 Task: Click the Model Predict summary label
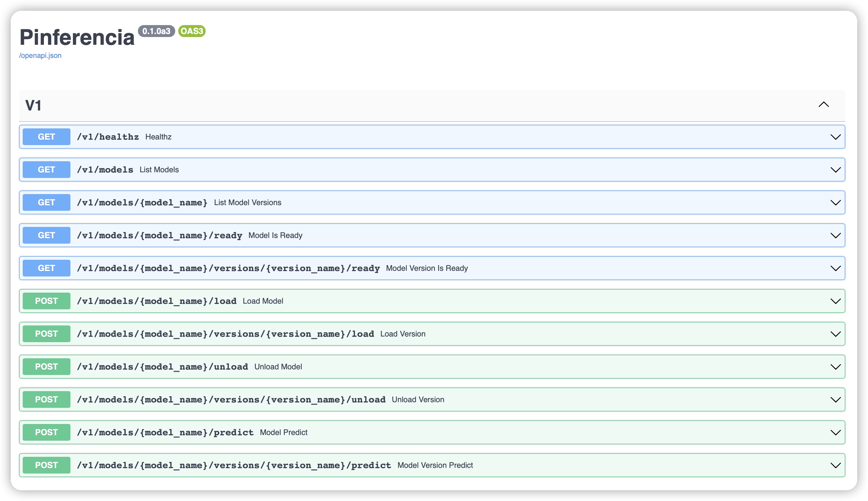284,433
